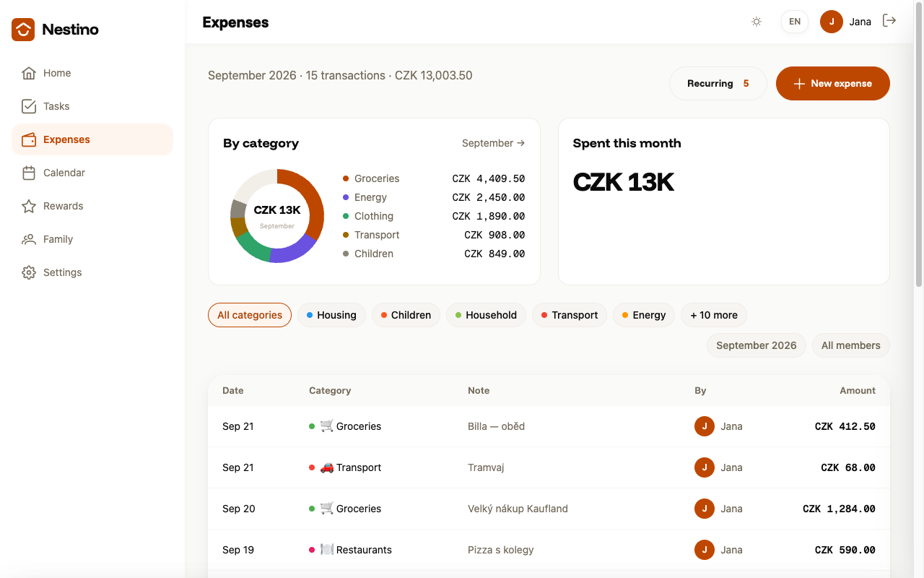This screenshot has width=924, height=578.
Task: Click the car icon in the Tramvaj row
Action: [x=327, y=467]
